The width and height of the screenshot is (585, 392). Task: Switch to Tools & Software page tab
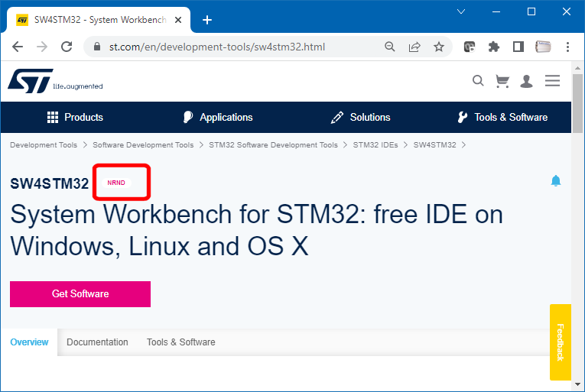point(181,342)
